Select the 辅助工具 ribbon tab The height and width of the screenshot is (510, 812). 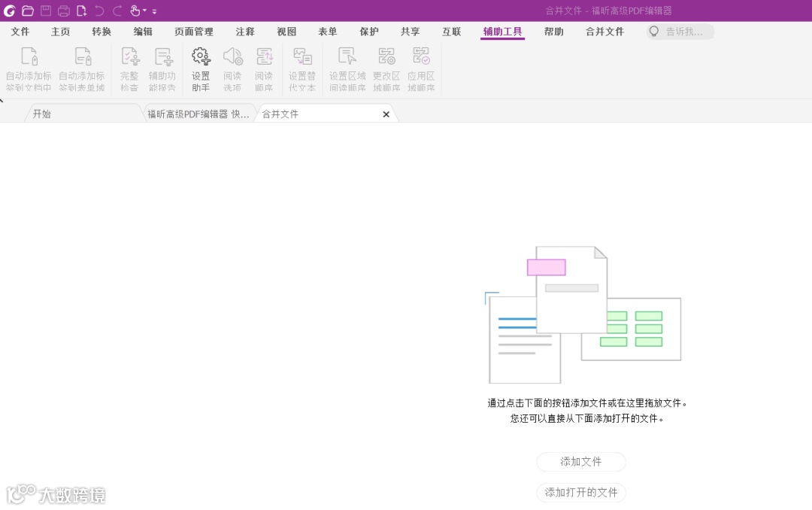(x=502, y=32)
